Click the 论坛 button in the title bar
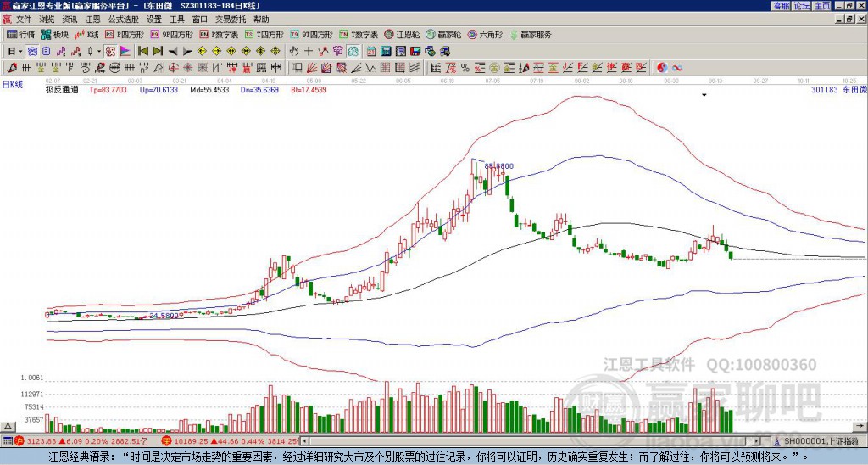Image resolution: width=868 pixels, height=465 pixels. point(801,6)
